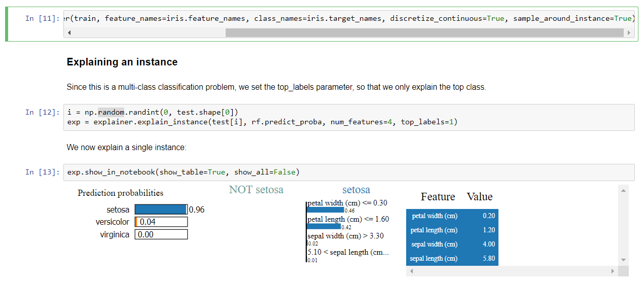Click the output right scroll arrow
This screenshot has width=644, height=281.
pyautogui.click(x=613, y=271)
